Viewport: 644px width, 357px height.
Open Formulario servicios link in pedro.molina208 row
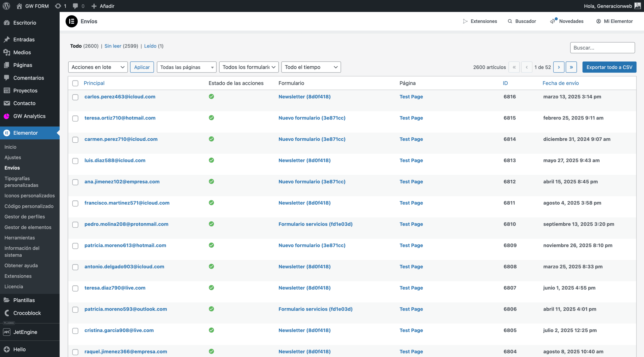coord(315,224)
